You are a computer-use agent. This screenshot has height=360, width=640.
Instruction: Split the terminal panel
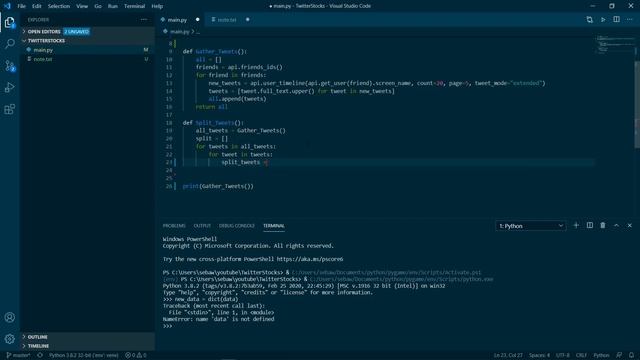pos(590,225)
